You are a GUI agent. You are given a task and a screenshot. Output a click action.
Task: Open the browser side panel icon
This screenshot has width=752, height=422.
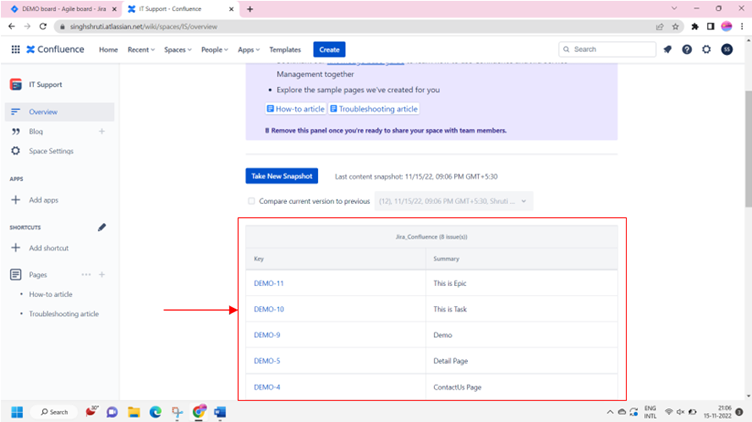pos(711,27)
